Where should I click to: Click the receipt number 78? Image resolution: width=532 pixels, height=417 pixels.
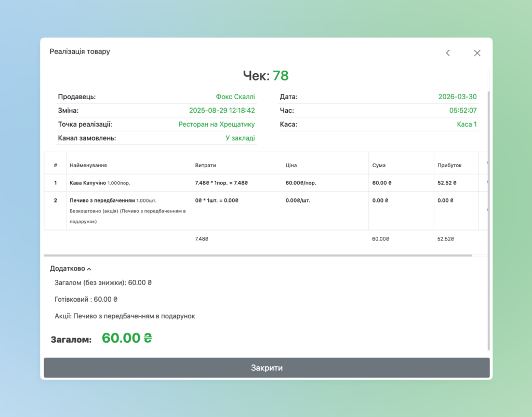click(x=281, y=76)
